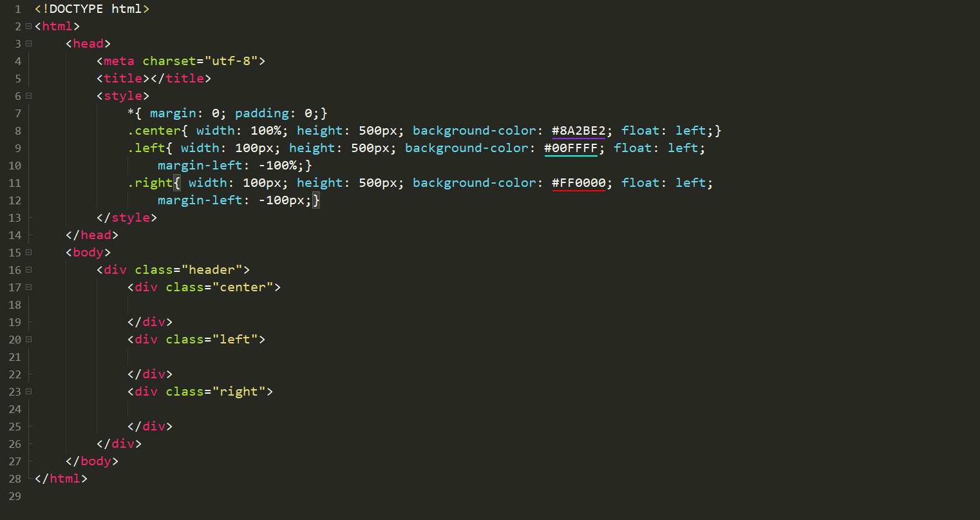Collapse the head section fold marker
980x520 pixels.
click(x=28, y=44)
